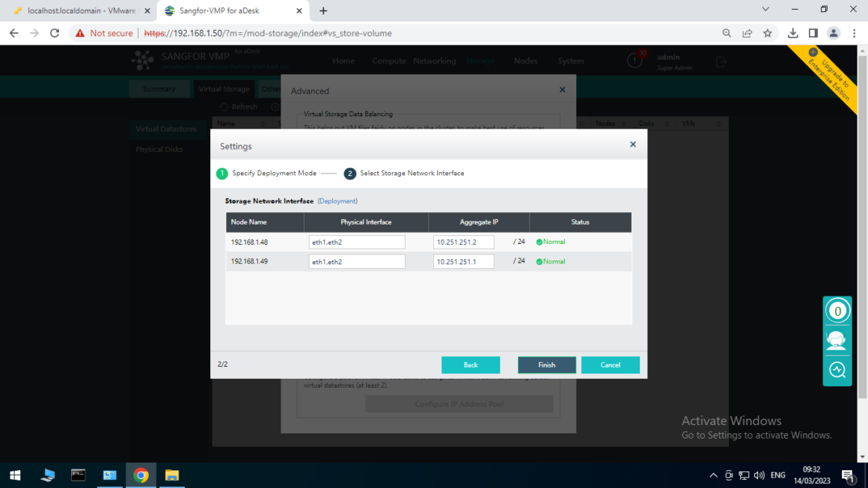Image resolution: width=868 pixels, height=488 pixels.
Task: Click Finish to complete the settings wizard
Action: 546,365
